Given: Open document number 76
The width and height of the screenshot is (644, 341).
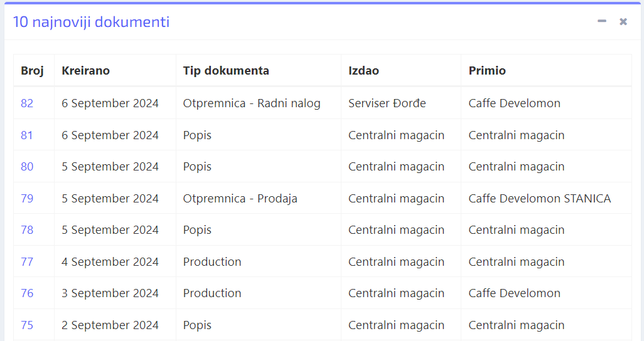Looking at the screenshot, I should click(27, 293).
